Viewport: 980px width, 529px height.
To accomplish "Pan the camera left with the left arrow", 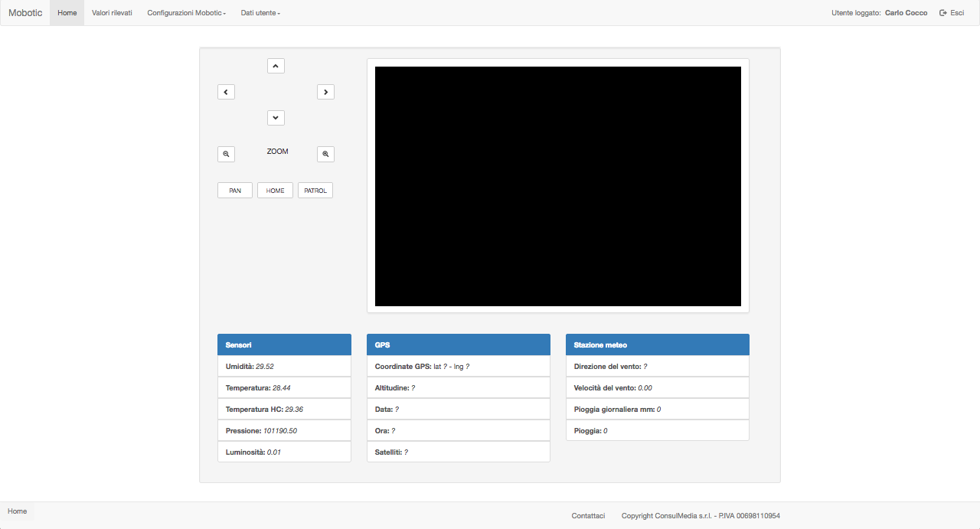I will [x=226, y=92].
